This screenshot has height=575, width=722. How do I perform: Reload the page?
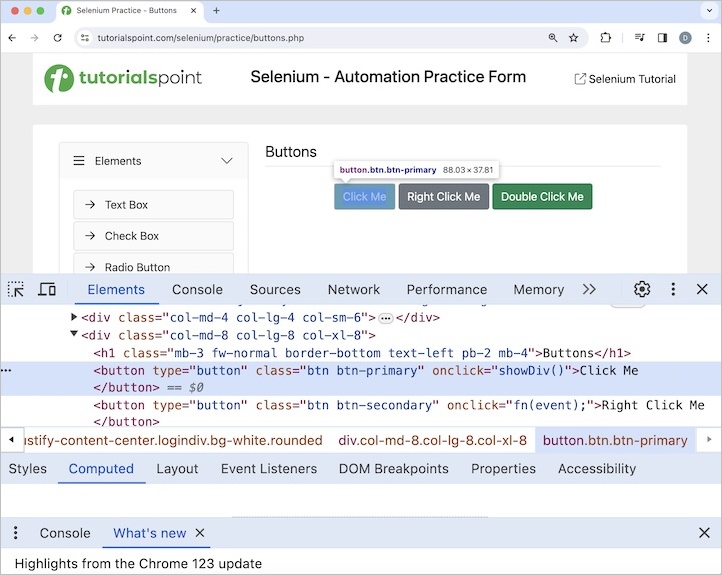tap(58, 38)
